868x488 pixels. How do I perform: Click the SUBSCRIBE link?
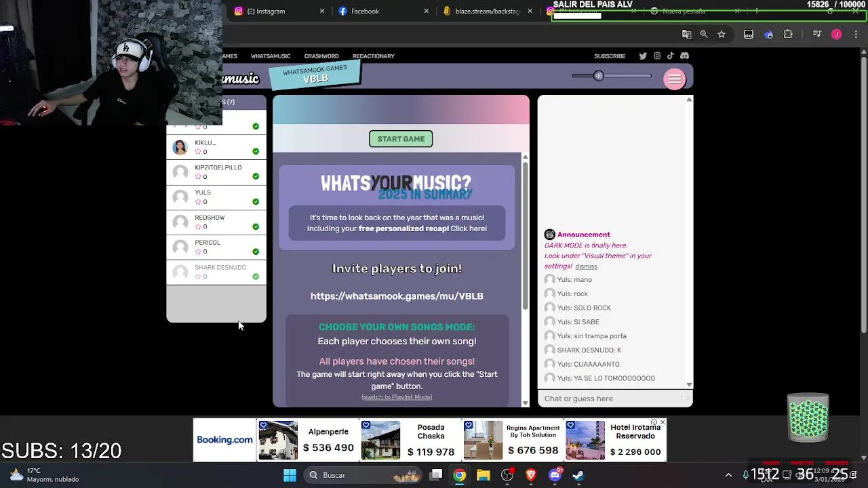(x=610, y=56)
